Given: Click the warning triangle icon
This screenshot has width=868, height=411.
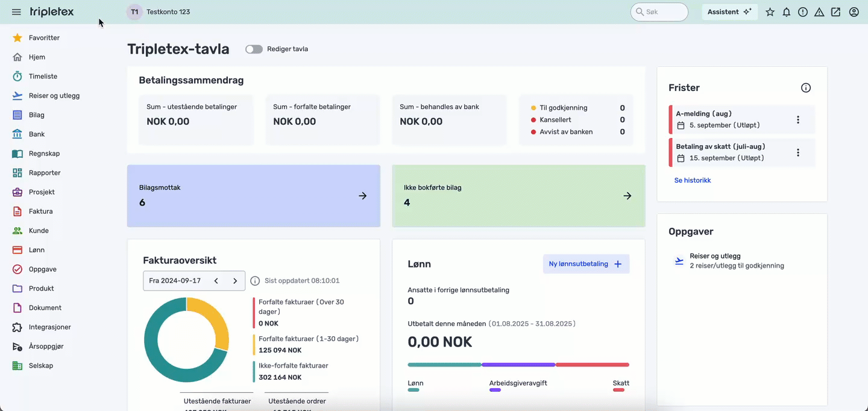Looking at the screenshot, I should pyautogui.click(x=819, y=12).
